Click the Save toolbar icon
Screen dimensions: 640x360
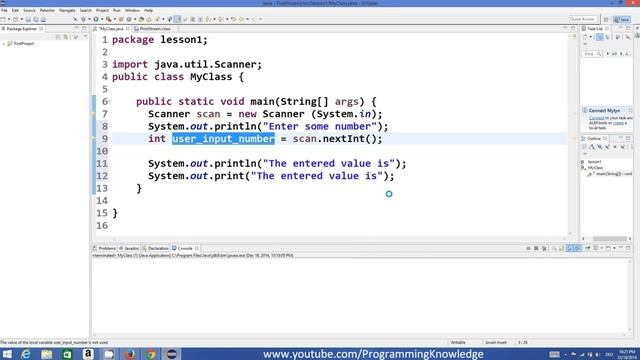click(x=28, y=19)
